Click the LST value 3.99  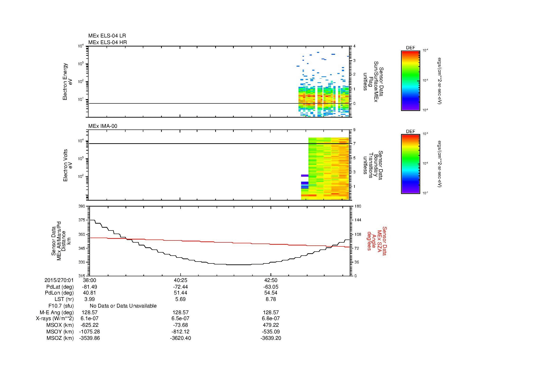coord(89,299)
